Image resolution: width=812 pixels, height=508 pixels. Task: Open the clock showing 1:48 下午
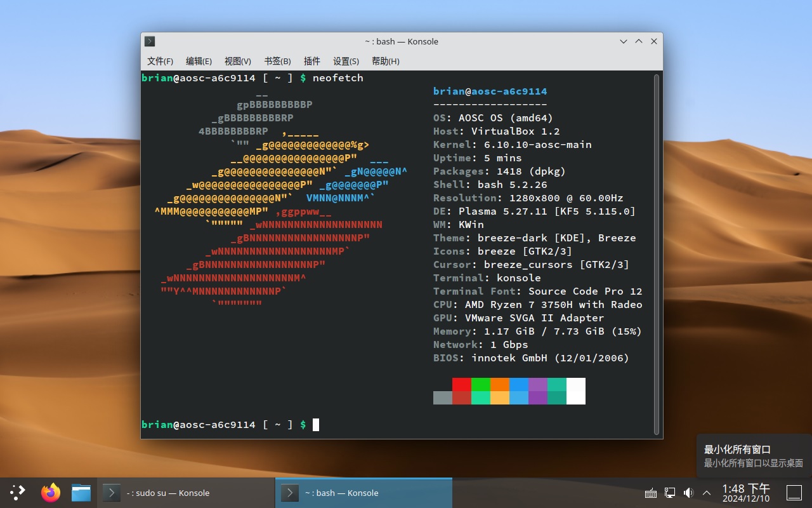click(745, 492)
